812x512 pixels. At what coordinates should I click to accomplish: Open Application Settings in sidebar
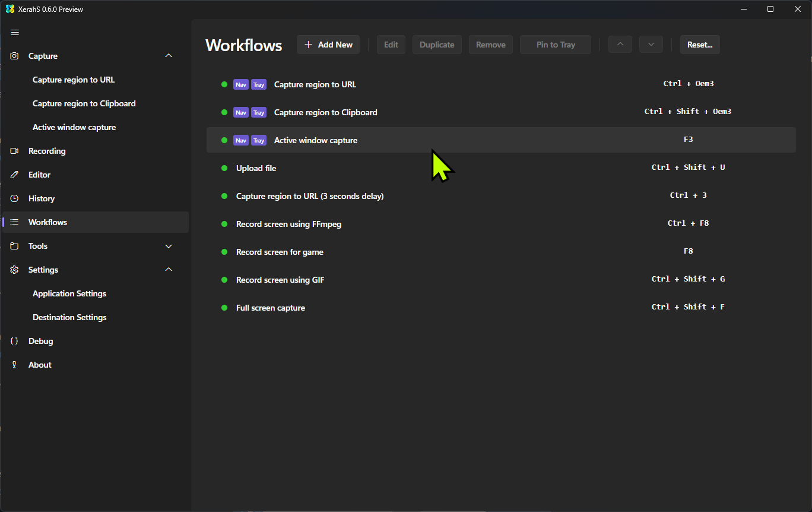click(x=69, y=293)
